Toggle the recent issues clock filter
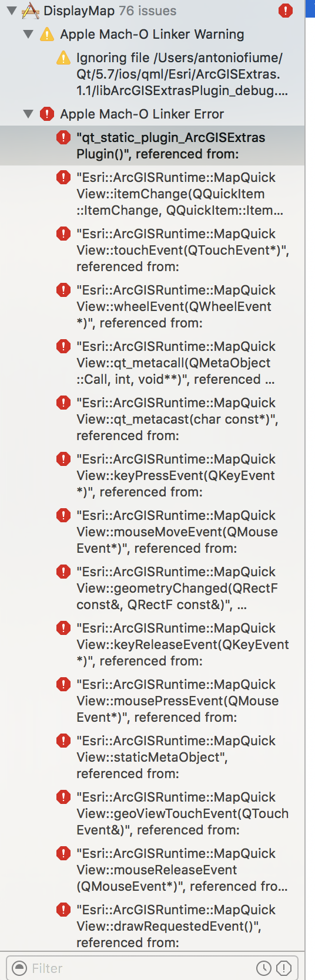 click(x=264, y=968)
